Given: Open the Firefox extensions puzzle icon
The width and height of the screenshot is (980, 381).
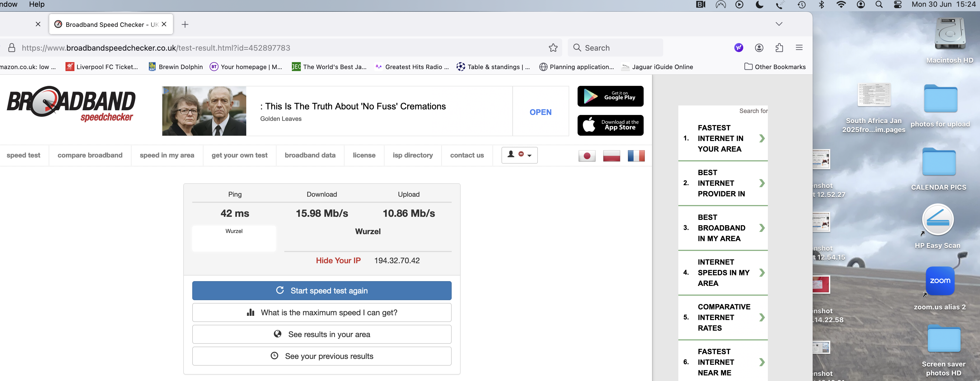Looking at the screenshot, I should (779, 48).
